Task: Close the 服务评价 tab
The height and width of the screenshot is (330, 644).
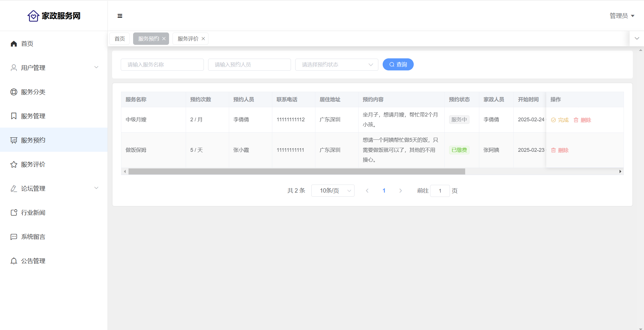Action: pos(203,39)
